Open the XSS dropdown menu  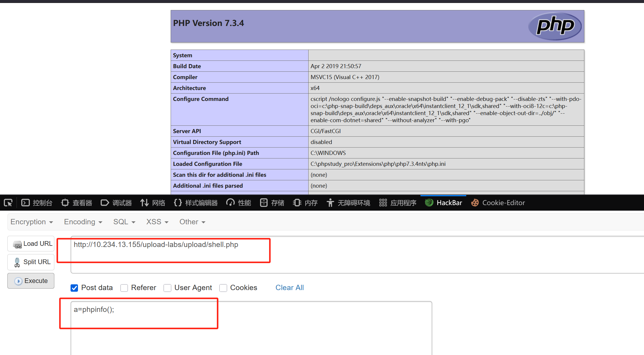(157, 222)
